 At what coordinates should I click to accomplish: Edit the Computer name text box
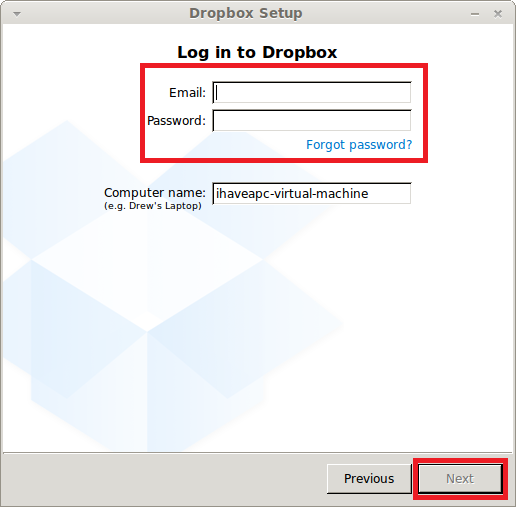[312, 193]
